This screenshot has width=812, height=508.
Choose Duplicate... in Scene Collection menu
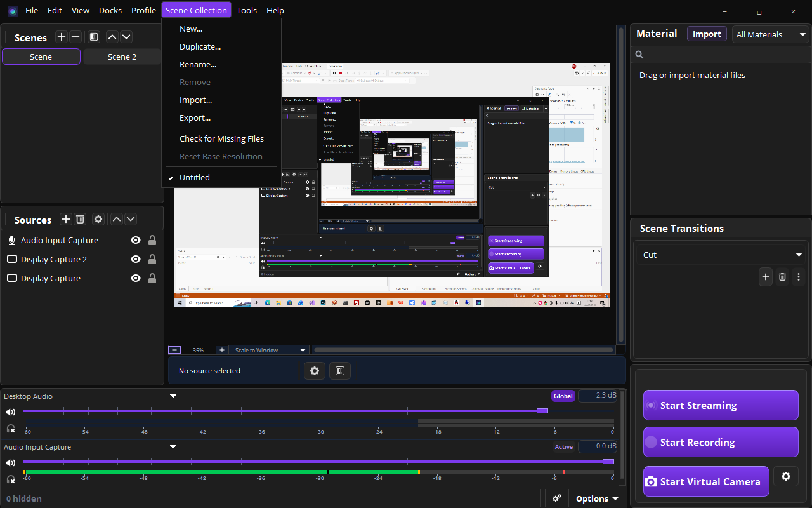pos(221,46)
